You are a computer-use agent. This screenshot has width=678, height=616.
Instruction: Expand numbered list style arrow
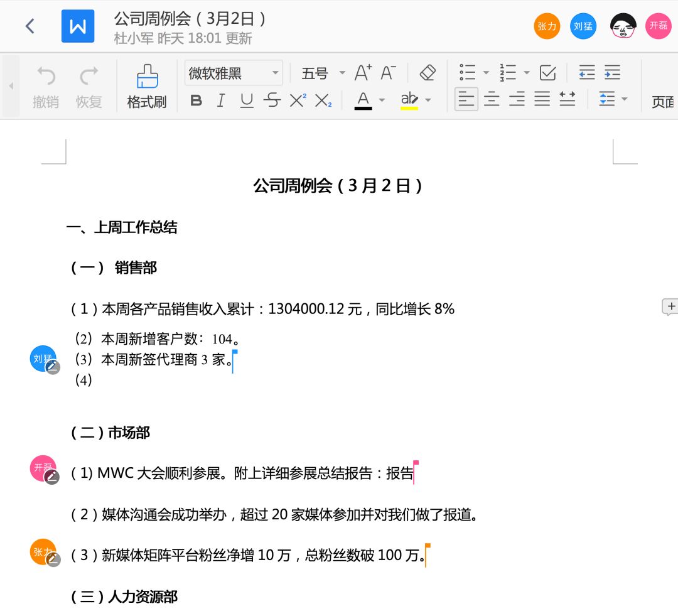[527, 72]
